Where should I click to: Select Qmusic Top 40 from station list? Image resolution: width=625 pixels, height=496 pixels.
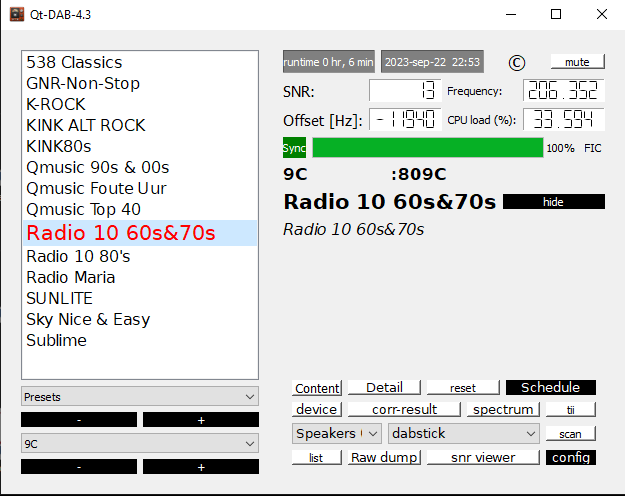[83, 209]
